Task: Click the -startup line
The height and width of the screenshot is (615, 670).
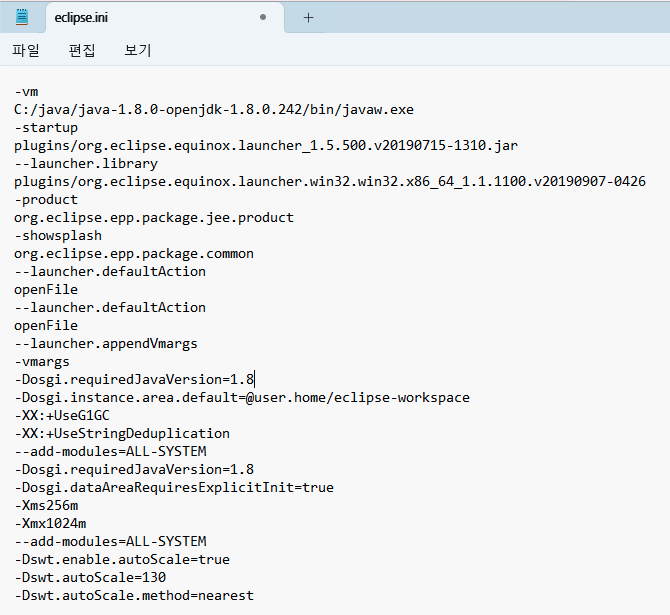Action: click(46, 128)
